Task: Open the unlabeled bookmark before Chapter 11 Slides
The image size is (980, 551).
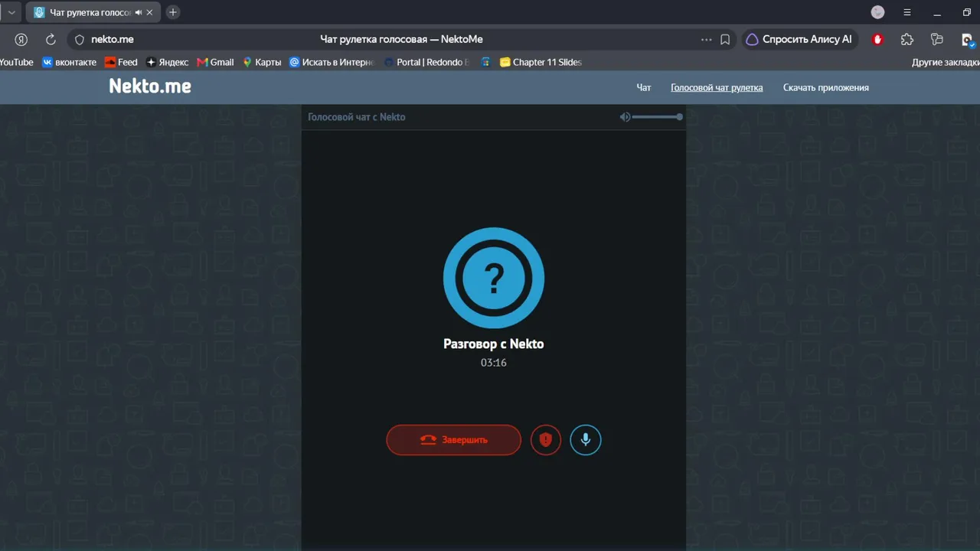Action: point(485,62)
